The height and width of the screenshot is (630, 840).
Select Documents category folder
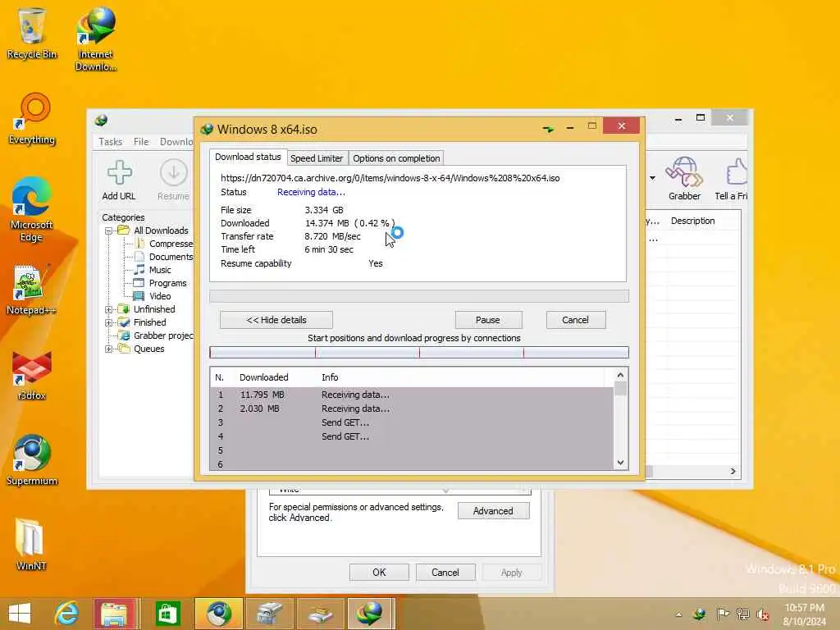click(x=164, y=257)
